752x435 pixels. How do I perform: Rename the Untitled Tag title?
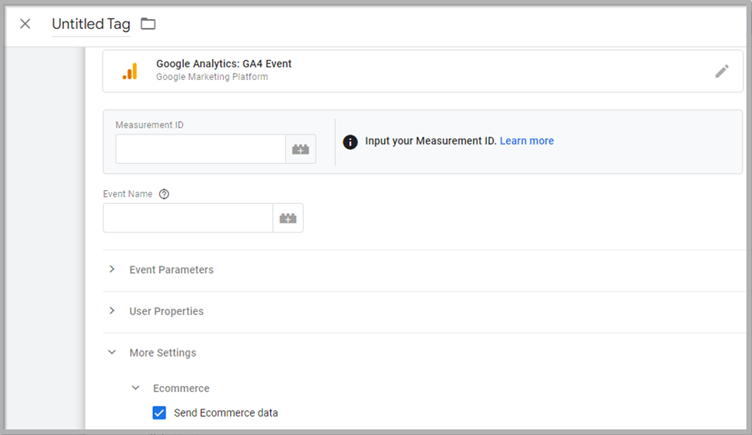[x=91, y=24]
